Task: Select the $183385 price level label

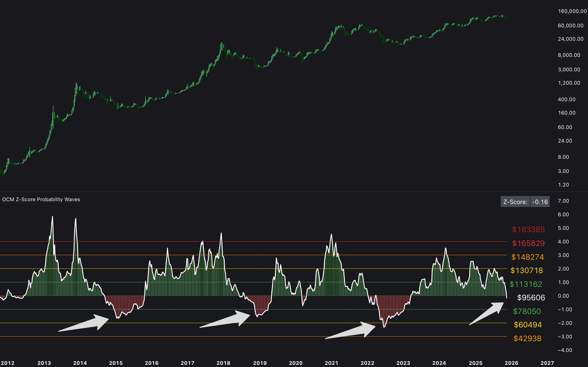Action: 528,229
